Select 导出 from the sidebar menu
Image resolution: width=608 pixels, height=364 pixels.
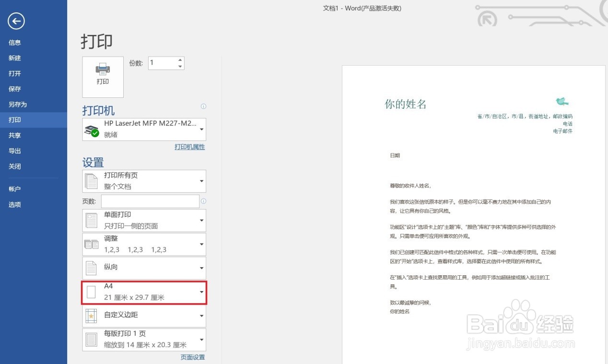click(15, 151)
